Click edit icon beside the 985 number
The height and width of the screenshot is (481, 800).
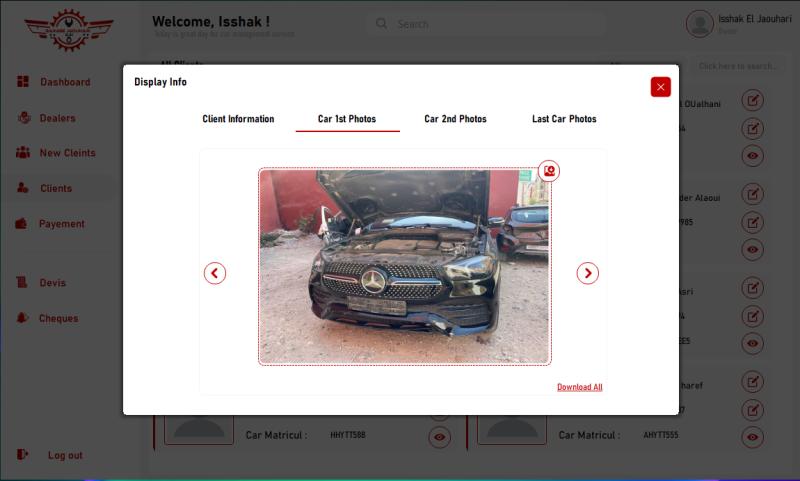tap(753, 222)
